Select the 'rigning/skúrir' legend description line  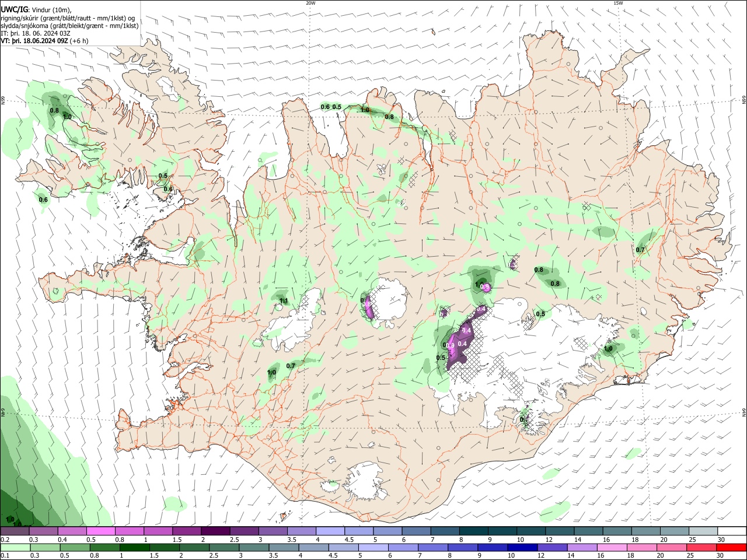[68, 17]
